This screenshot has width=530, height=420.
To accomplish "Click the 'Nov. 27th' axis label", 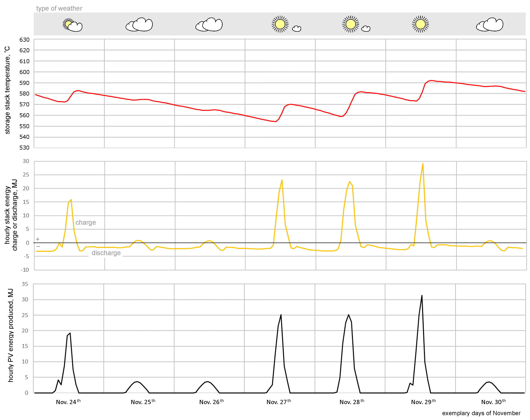I will click(279, 402).
